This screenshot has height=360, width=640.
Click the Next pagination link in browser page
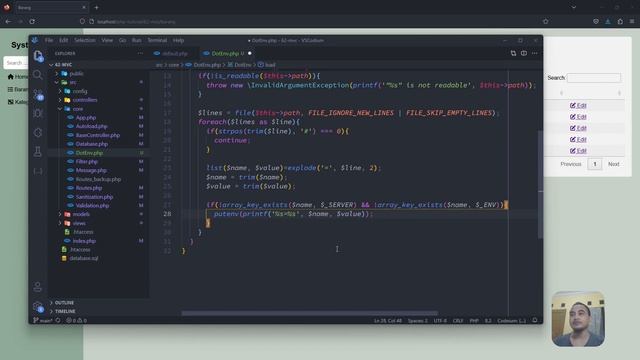[x=613, y=164]
